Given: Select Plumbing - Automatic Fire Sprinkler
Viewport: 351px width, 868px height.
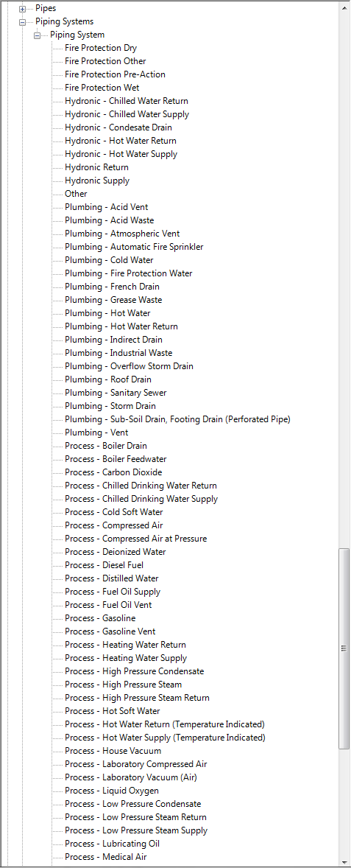Looking at the screenshot, I should 134,248.
